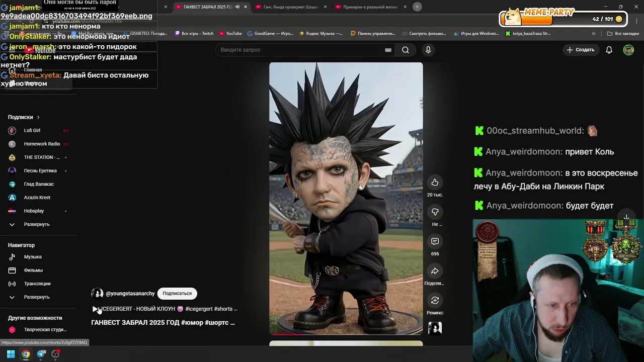Open the Панель управления bookmark
This screenshot has width=644, height=362.
tap(372, 34)
